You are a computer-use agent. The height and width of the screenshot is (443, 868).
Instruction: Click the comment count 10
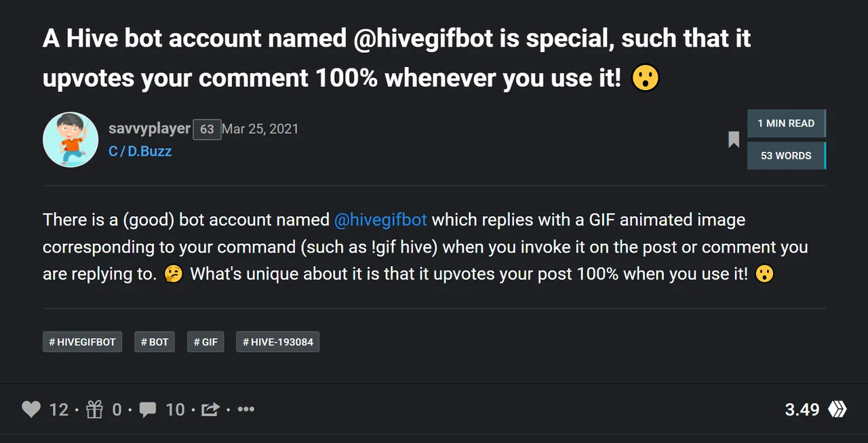pyautogui.click(x=175, y=409)
